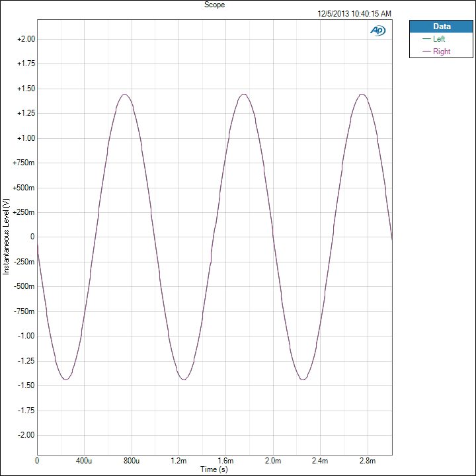Screen dimensions: 476x476
Task: Select the Left trace in the legend
Action: [439, 39]
